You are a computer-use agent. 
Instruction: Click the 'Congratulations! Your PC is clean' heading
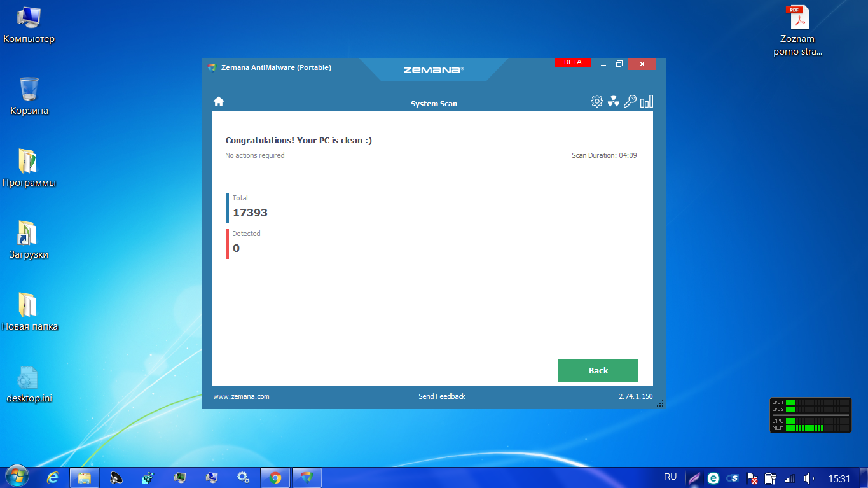pyautogui.click(x=299, y=140)
